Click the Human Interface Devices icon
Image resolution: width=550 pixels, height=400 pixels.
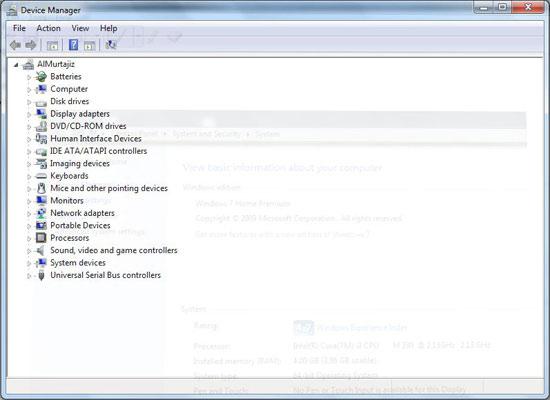pyautogui.click(x=41, y=139)
